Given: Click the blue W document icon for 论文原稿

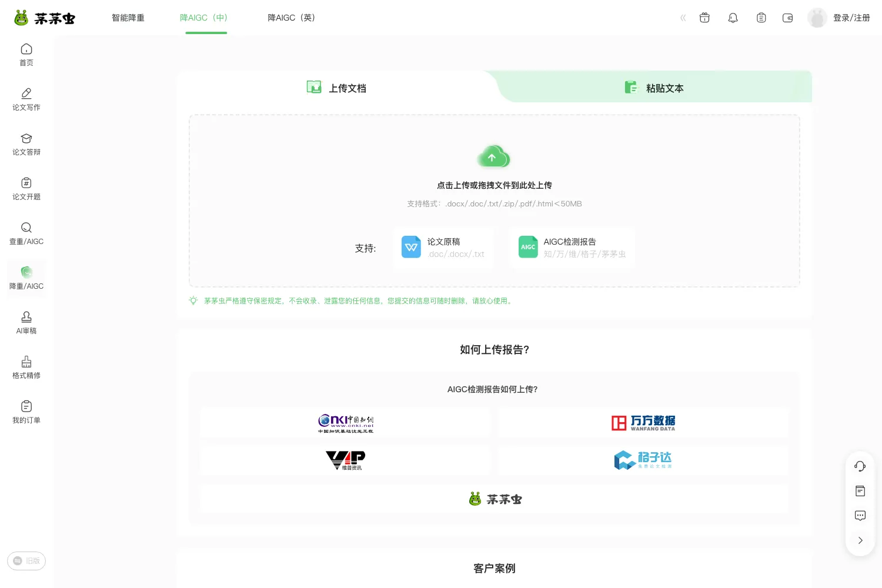Looking at the screenshot, I should pos(411,247).
